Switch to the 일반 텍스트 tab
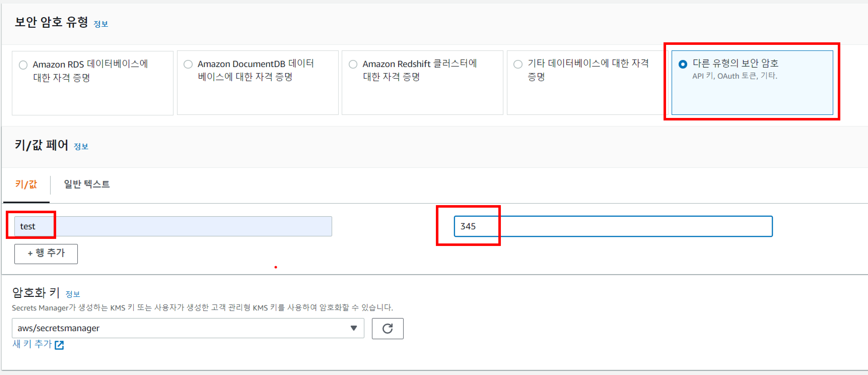 pos(87,184)
